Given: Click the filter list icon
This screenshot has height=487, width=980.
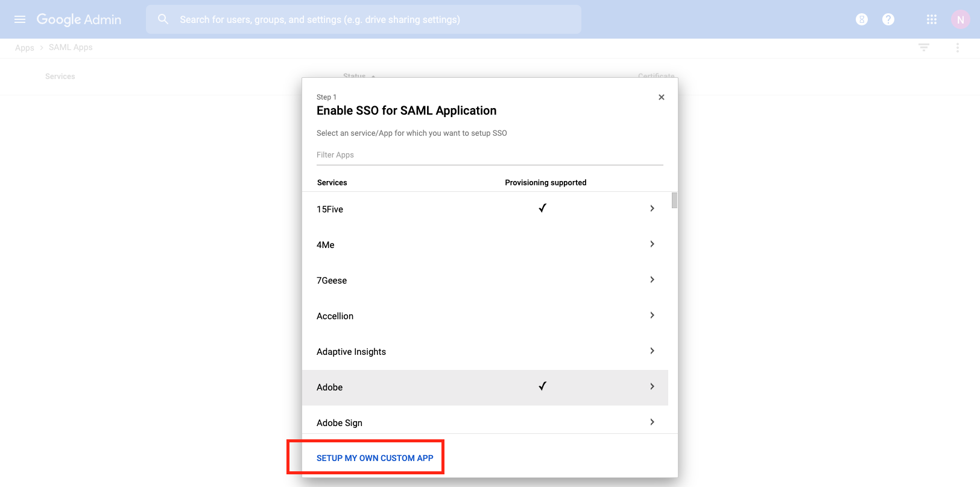Looking at the screenshot, I should [924, 47].
